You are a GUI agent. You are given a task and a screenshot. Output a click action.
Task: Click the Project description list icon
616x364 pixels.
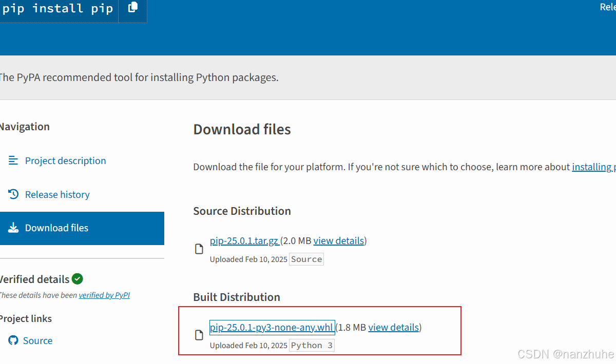click(13, 160)
